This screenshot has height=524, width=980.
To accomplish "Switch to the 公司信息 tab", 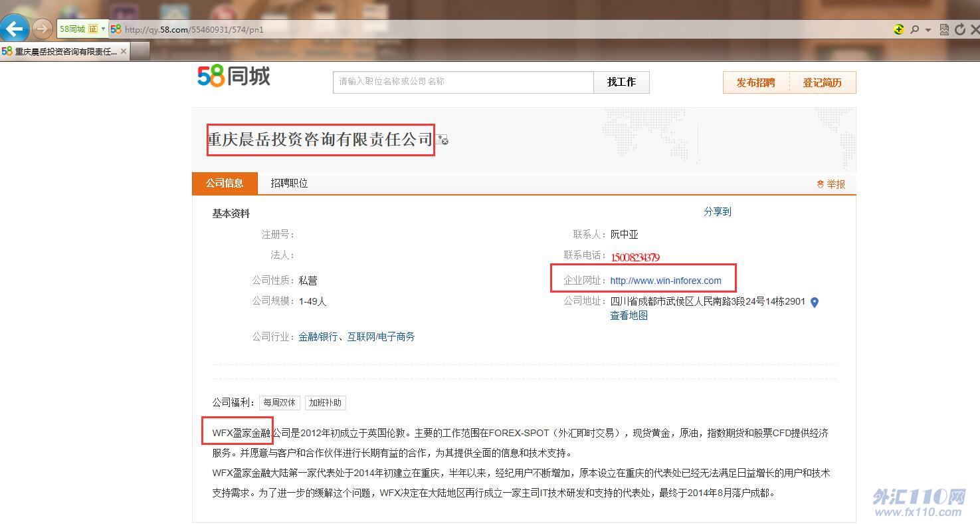I will [x=225, y=183].
